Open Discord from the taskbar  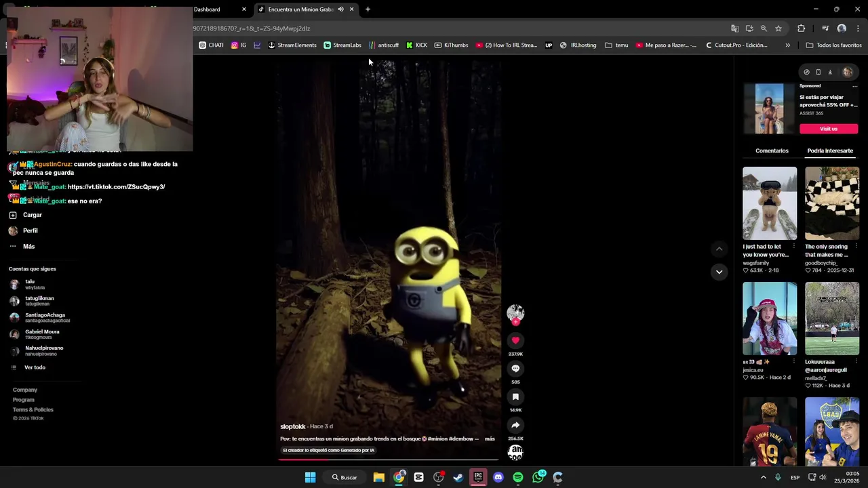(x=498, y=477)
